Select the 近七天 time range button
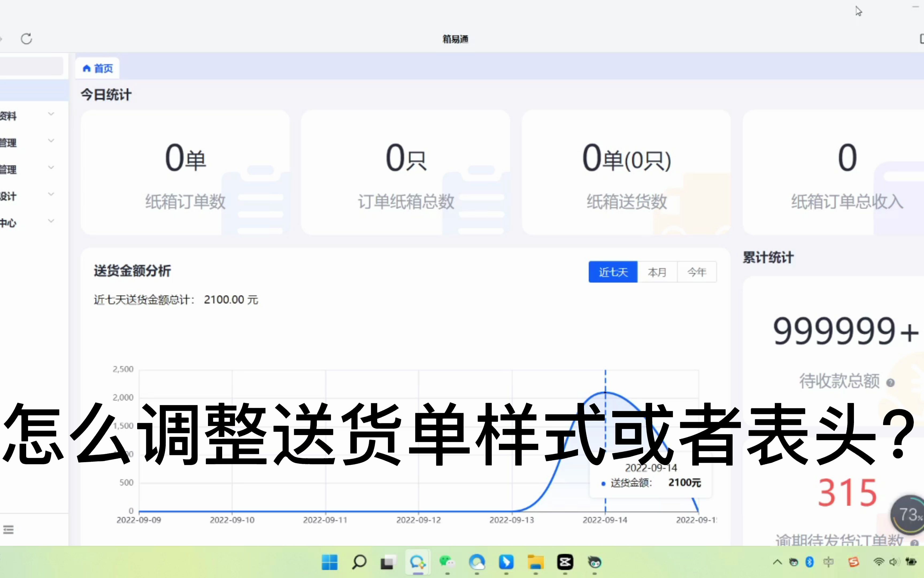Viewport: 924px width, 578px height. [613, 272]
